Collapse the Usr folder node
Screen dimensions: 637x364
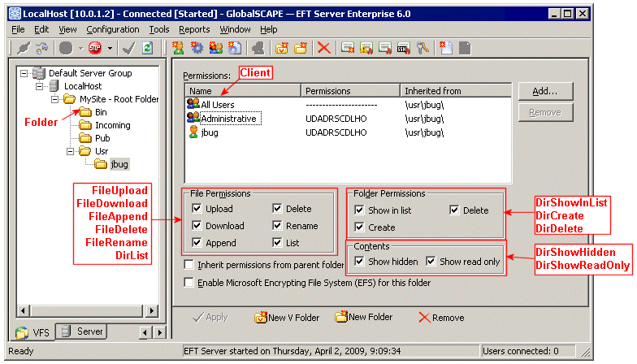[70, 151]
